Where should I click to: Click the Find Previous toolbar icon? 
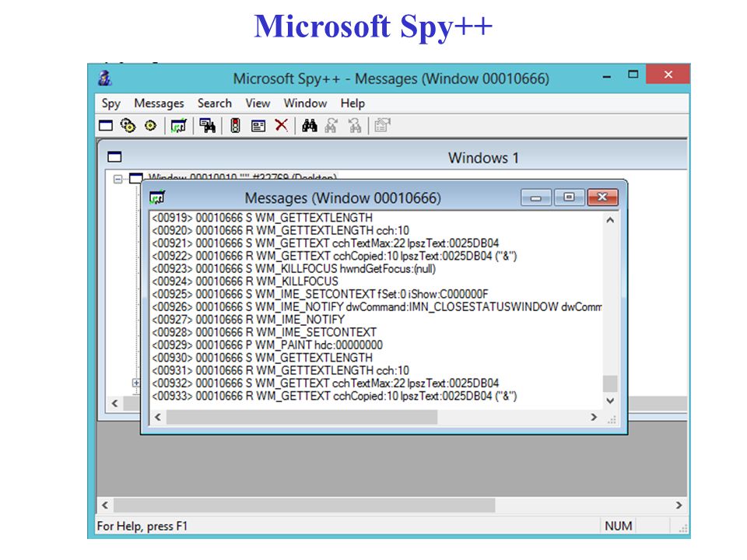coord(355,126)
